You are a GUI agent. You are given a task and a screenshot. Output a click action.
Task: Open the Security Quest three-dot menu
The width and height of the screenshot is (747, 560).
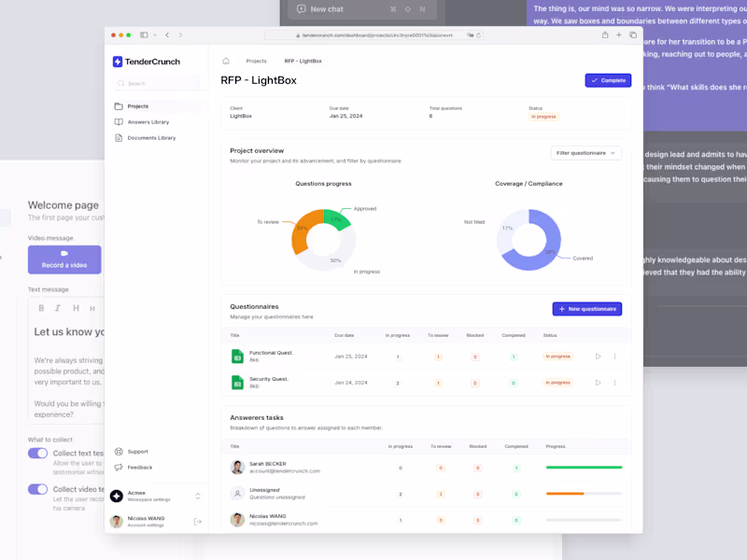tap(616, 383)
